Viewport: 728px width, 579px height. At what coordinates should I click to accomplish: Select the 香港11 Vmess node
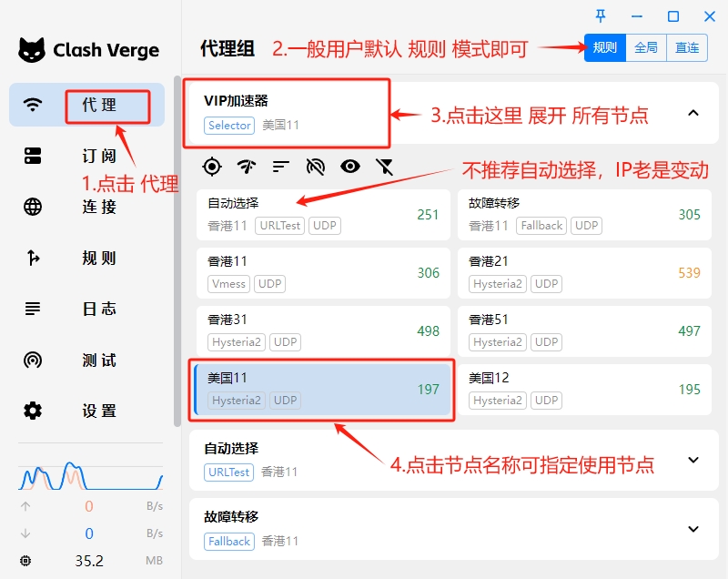pyautogui.click(x=323, y=272)
